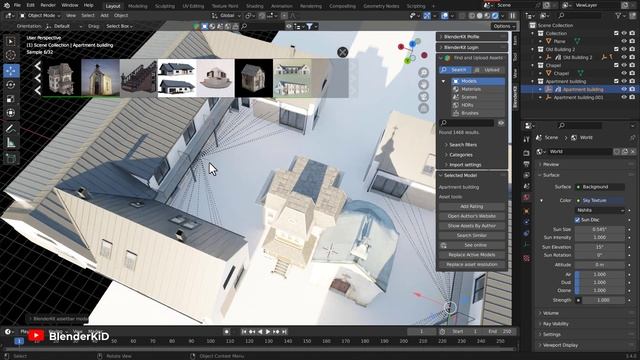Click Open Author's Website button

tap(472, 216)
